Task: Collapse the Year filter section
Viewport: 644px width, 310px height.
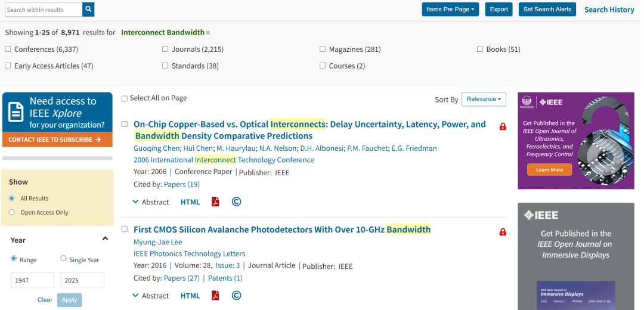Action: 105,238
